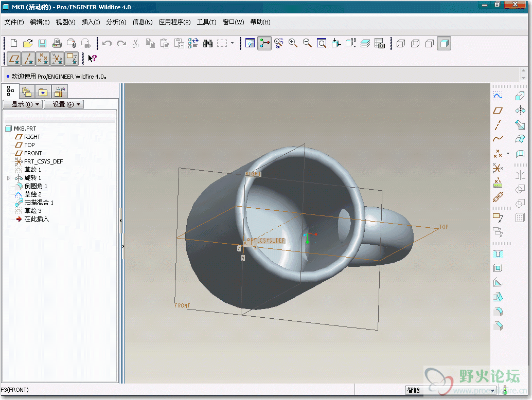Open the 工具 menu
The image size is (532, 400).
(x=207, y=22)
